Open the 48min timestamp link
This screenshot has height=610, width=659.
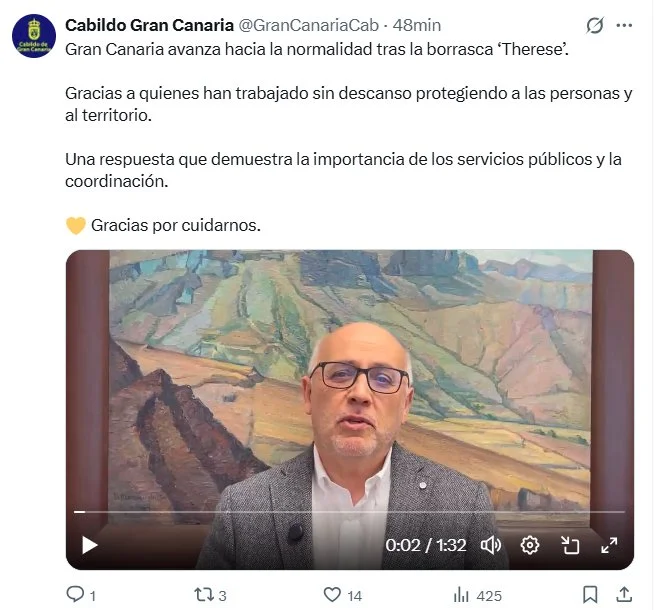pyautogui.click(x=416, y=26)
